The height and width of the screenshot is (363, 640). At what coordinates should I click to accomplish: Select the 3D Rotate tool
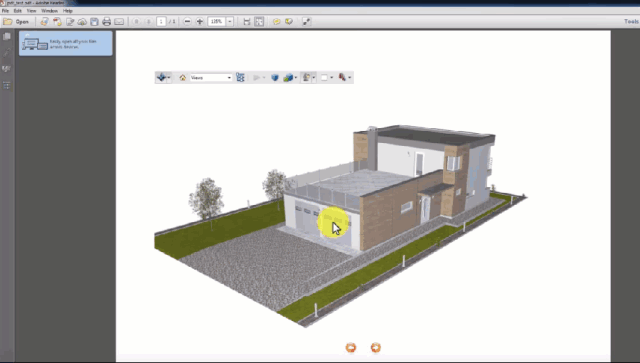pos(162,77)
